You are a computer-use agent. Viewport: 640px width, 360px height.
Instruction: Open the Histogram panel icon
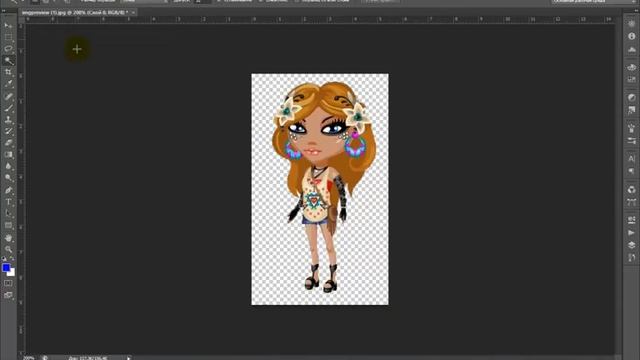(631, 49)
